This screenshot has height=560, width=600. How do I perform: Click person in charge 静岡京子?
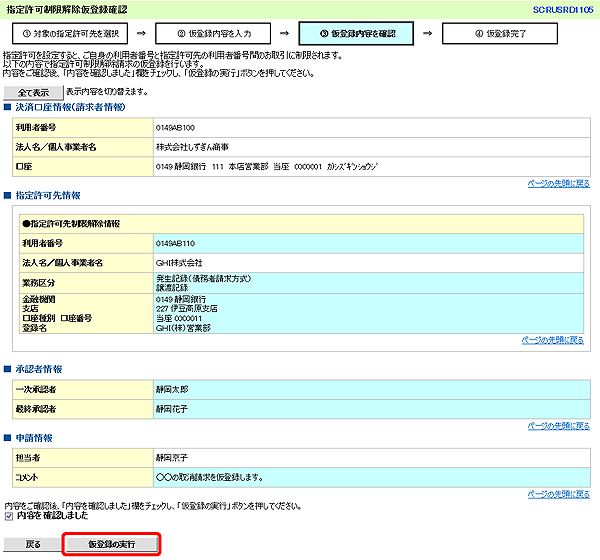coord(172,458)
